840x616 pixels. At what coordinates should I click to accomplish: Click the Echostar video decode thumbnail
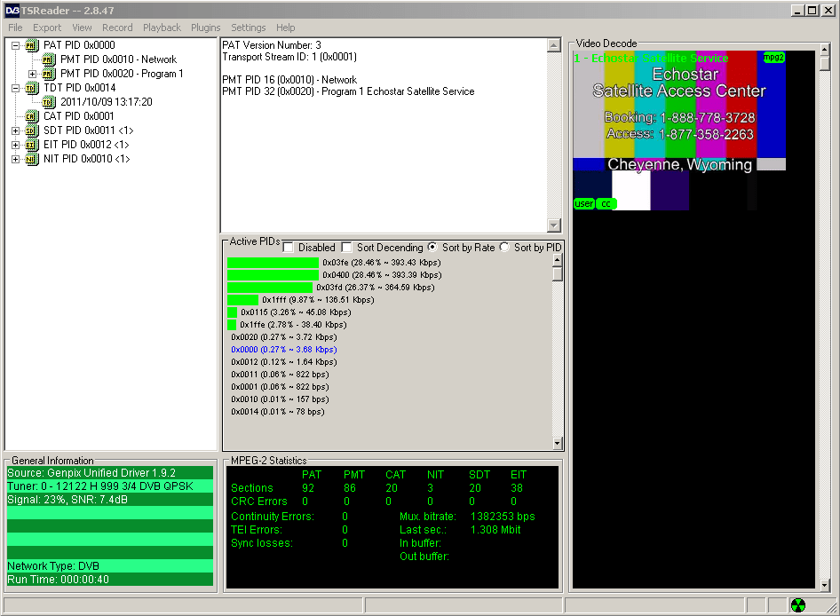pyautogui.click(x=679, y=130)
